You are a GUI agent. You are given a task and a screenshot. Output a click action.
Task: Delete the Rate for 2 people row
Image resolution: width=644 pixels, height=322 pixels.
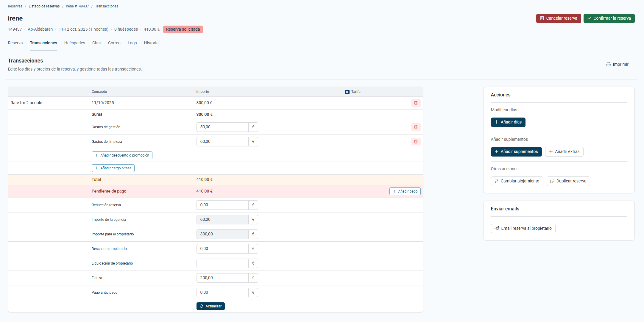pyautogui.click(x=416, y=103)
